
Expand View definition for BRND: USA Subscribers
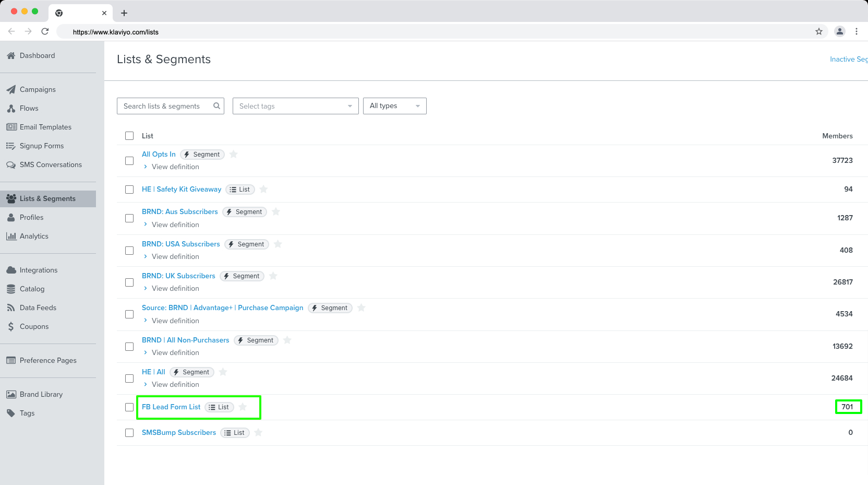point(171,257)
